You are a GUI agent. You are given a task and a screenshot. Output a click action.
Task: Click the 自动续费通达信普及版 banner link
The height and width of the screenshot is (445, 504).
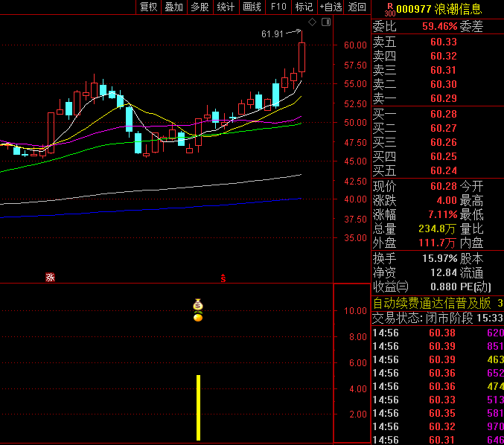[x=432, y=303]
